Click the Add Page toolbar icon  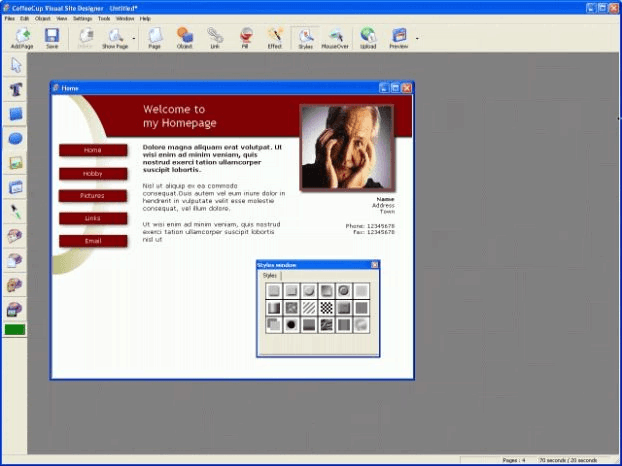tap(20, 38)
